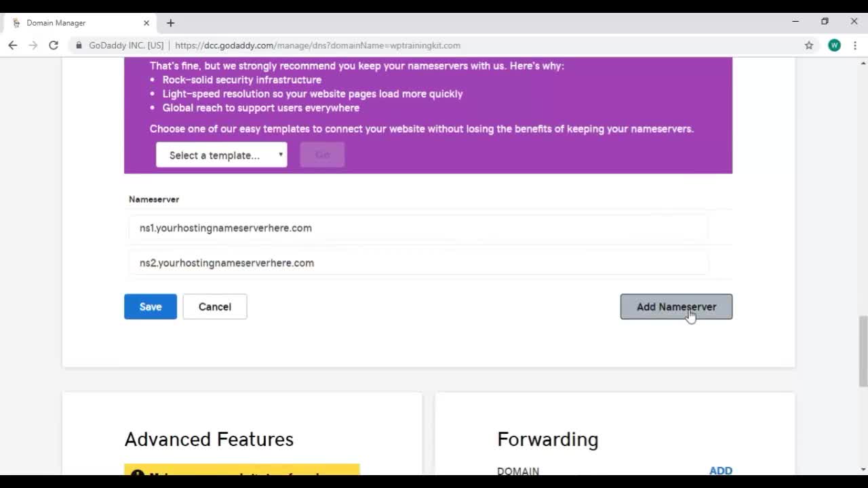The height and width of the screenshot is (488, 868).
Task: Bookmark page with star icon
Action: point(808,45)
